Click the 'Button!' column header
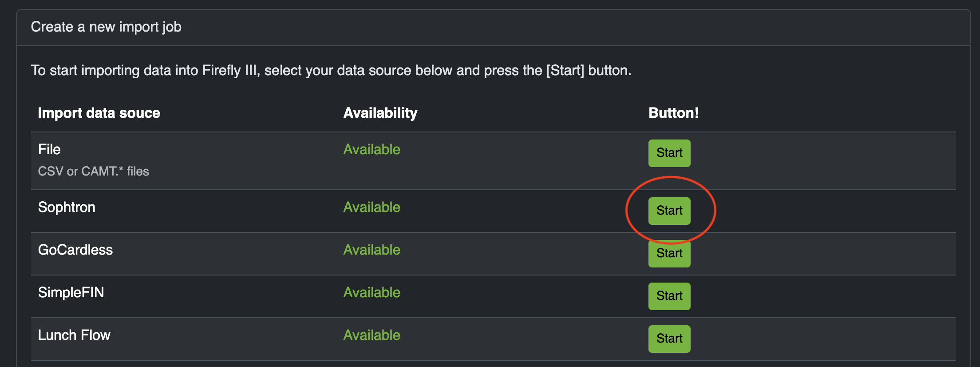The image size is (980, 367). point(674,112)
